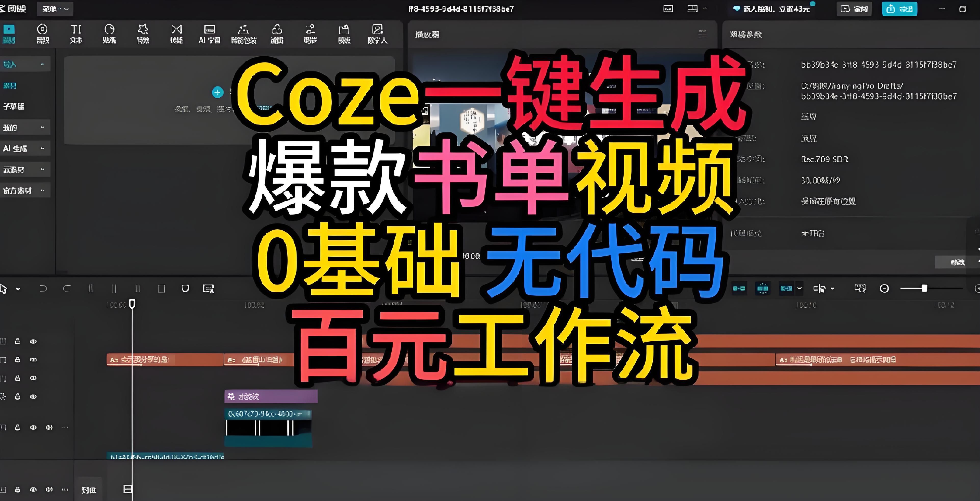Open the menu dropdown in the title bar
The width and height of the screenshot is (980, 501).
(x=55, y=9)
